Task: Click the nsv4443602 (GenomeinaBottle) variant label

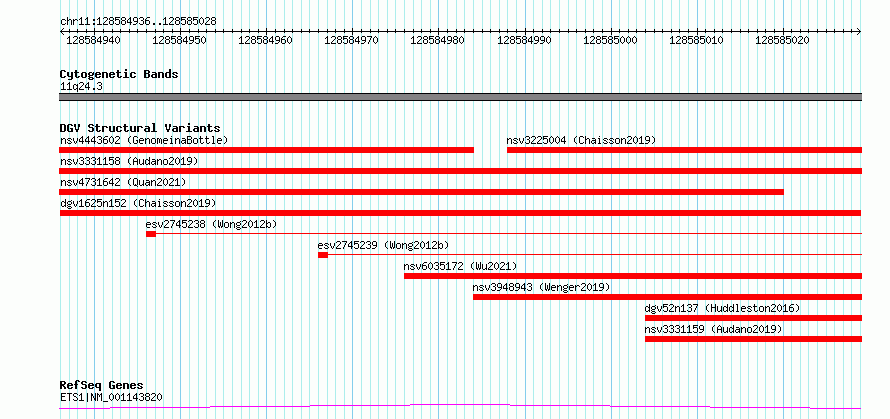Action: pyautogui.click(x=144, y=140)
